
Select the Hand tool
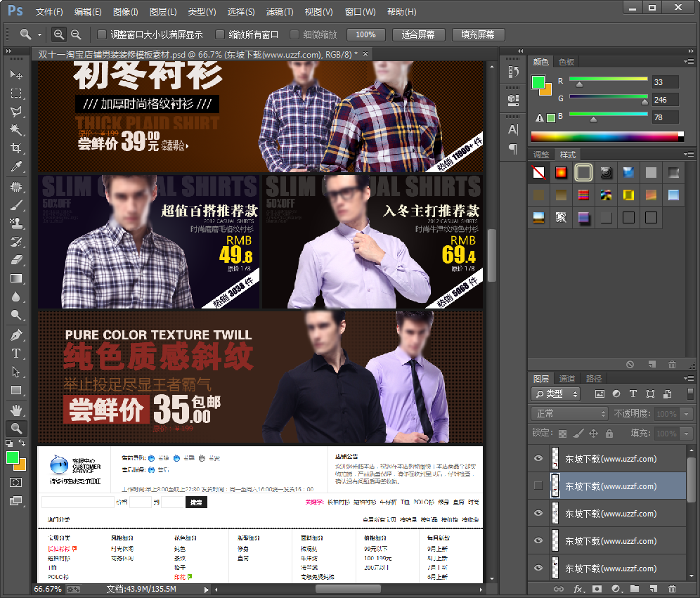(x=15, y=410)
